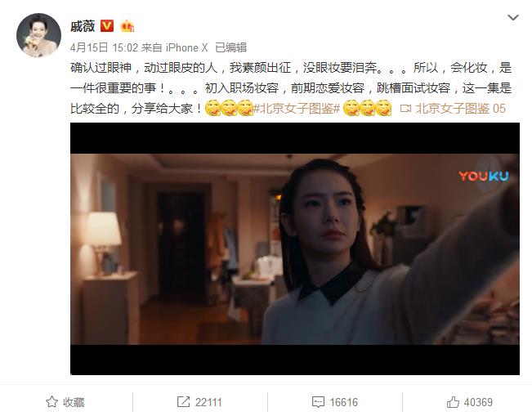Click the 收藏 text label

(x=74, y=402)
